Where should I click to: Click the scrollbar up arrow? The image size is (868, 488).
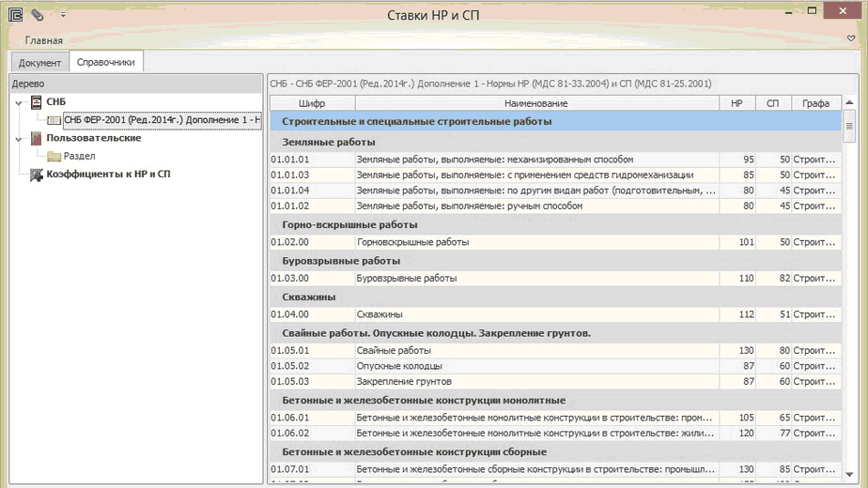click(x=849, y=102)
